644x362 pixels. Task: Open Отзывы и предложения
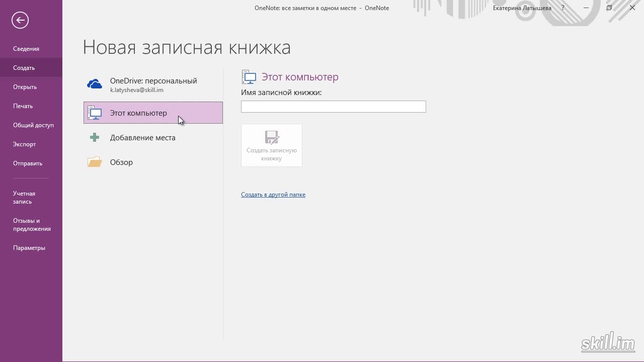point(31,225)
